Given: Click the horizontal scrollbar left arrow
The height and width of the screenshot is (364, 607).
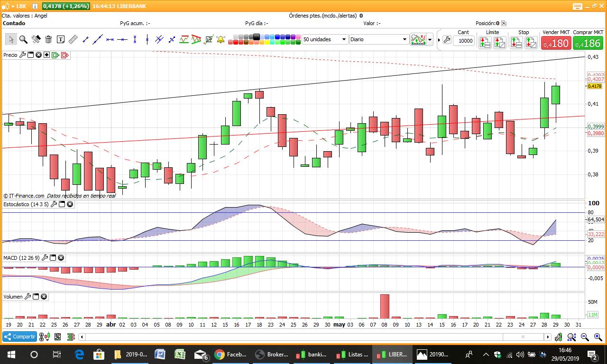Looking at the screenshot, I should 82,337.
